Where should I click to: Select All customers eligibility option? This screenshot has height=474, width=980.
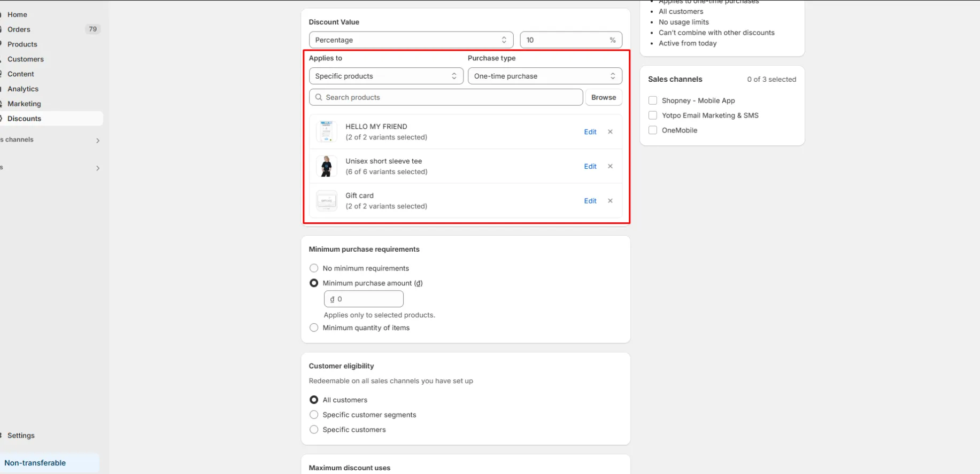coord(314,400)
